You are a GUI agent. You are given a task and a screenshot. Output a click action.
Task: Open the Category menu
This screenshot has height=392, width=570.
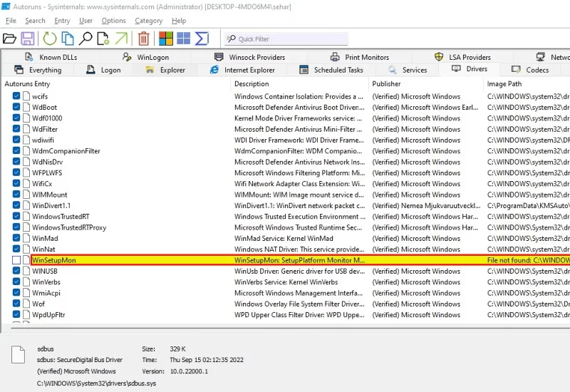click(x=149, y=21)
